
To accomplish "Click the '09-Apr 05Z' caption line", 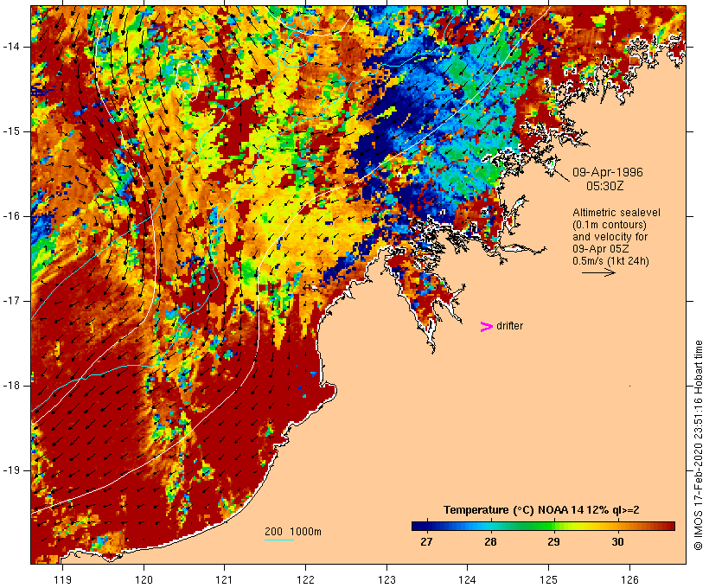I will (x=600, y=249).
